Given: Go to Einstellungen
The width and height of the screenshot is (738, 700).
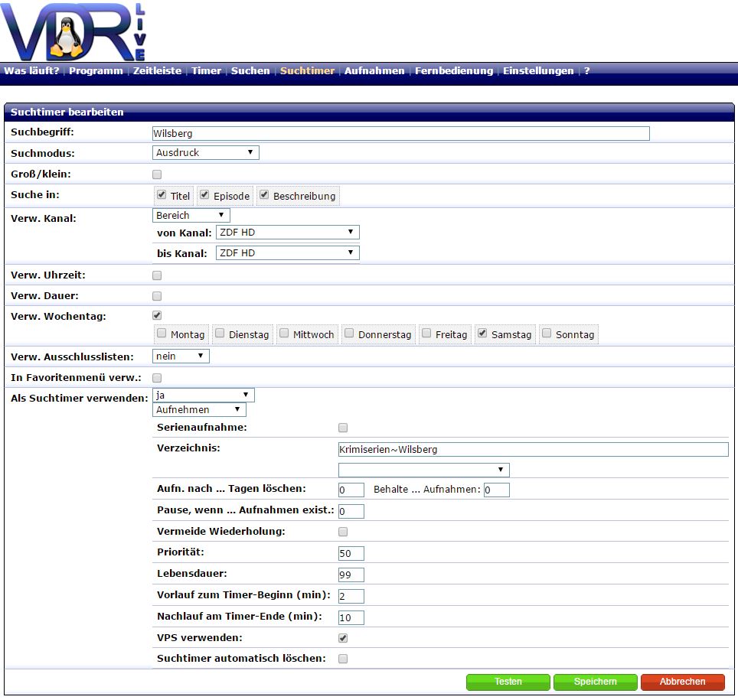Looking at the screenshot, I should tap(538, 70).
